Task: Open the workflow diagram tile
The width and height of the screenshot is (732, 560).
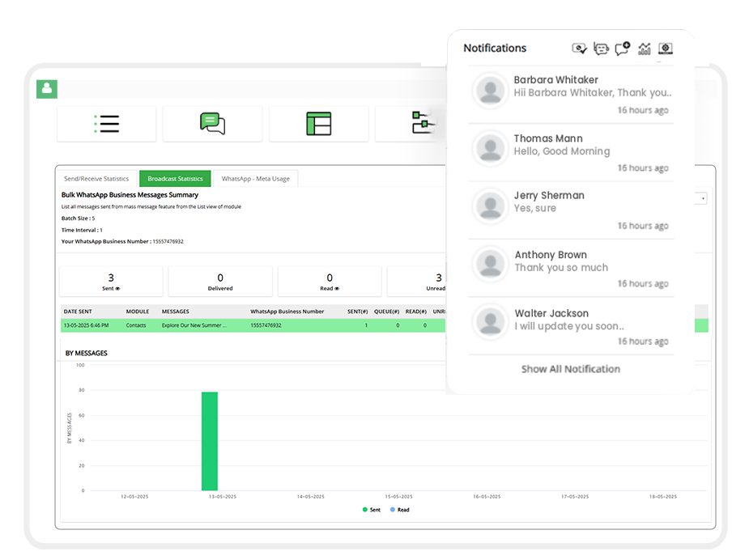Action: pyautogui.click(x=423, y=124)
